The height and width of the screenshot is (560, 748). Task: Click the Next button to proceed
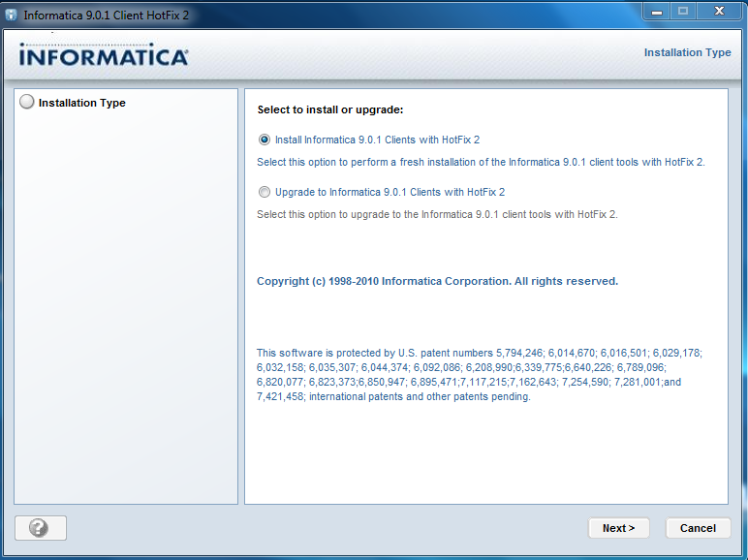click(x=618, y=528)
